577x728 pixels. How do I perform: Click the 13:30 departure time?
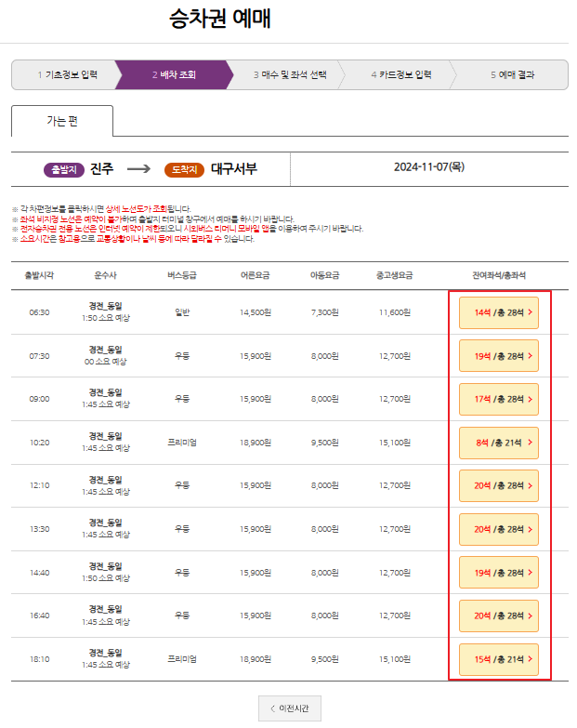point(39,529)
